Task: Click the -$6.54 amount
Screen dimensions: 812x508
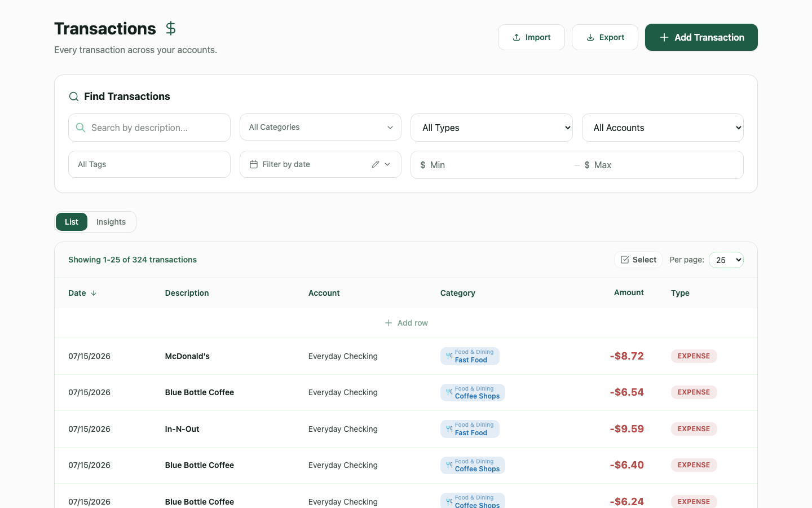Action: click(626, 392)
